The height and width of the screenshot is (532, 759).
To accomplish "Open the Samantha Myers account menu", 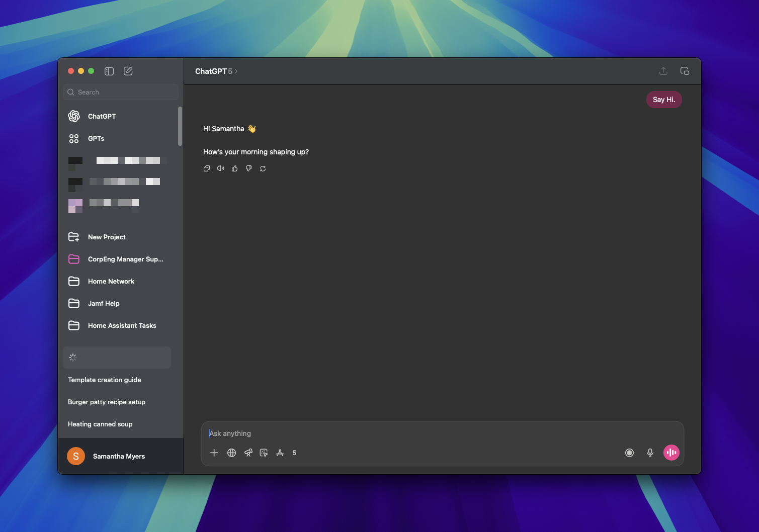I will (x=119, y=457).
